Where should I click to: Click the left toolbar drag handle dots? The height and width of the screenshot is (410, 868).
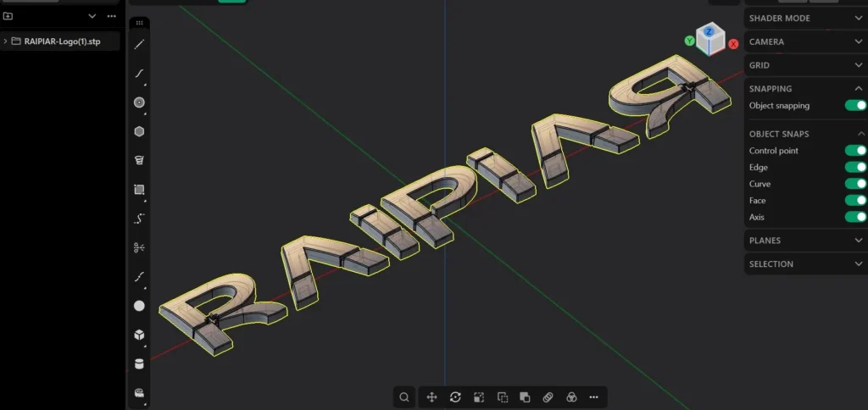140,23
